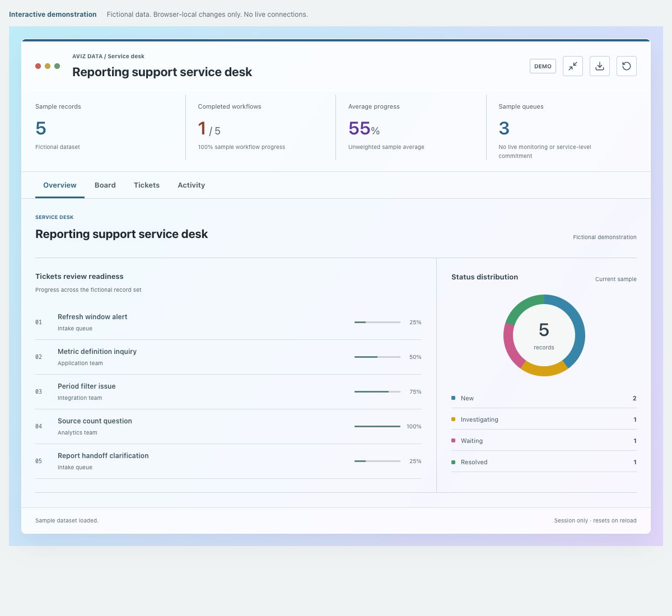Screen dimensions: 672x616
Task: Click the Report handoff clarification progress bar
Action: (x=377, y=461)
